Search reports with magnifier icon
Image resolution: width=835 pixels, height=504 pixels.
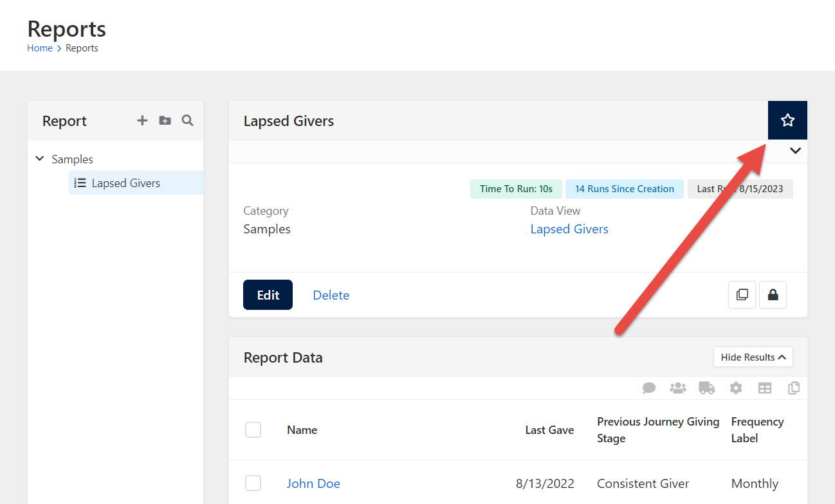[x=187, y=120]
